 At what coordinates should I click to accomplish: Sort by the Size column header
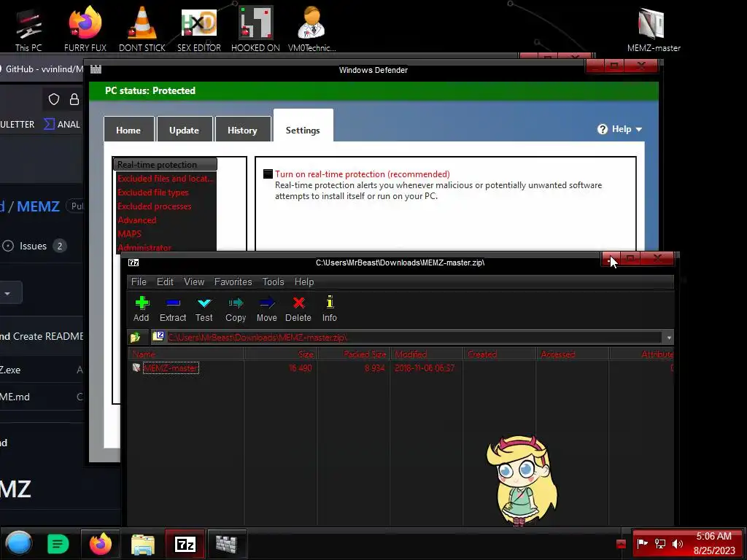coord(281,354)
